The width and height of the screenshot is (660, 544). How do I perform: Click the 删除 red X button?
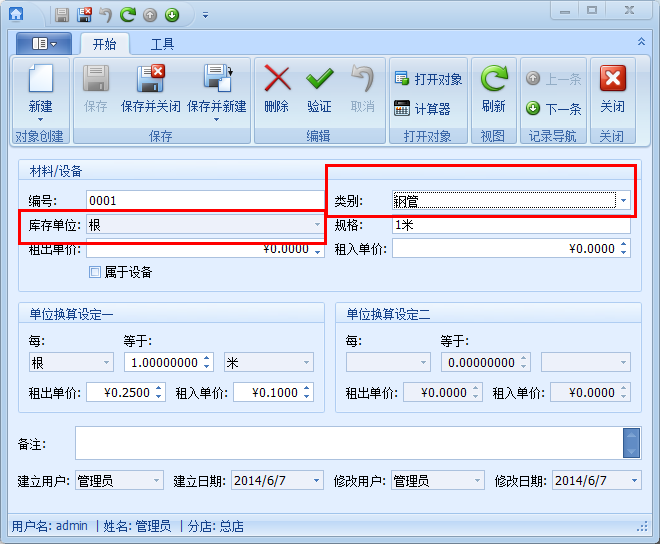(x=277, y=90)
